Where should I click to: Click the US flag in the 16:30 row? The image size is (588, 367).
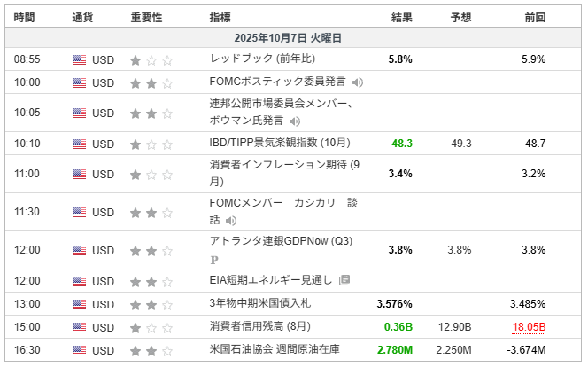(80, 349)
